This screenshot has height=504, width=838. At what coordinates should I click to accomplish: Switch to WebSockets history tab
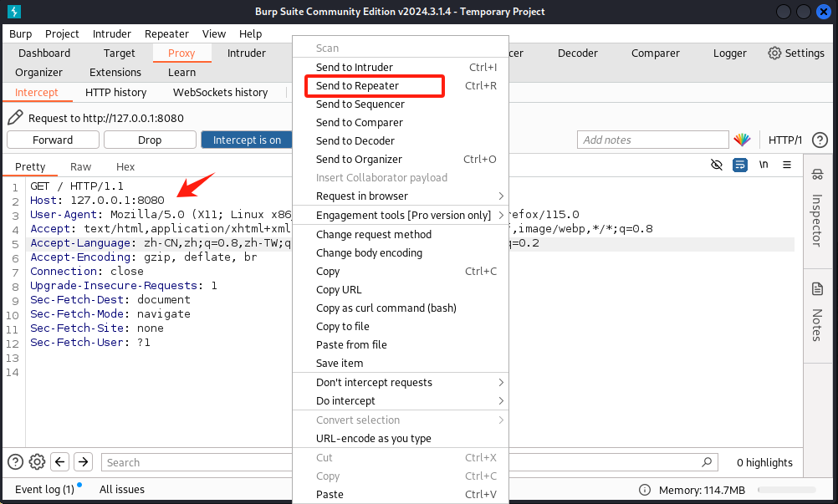coord(220,93)
